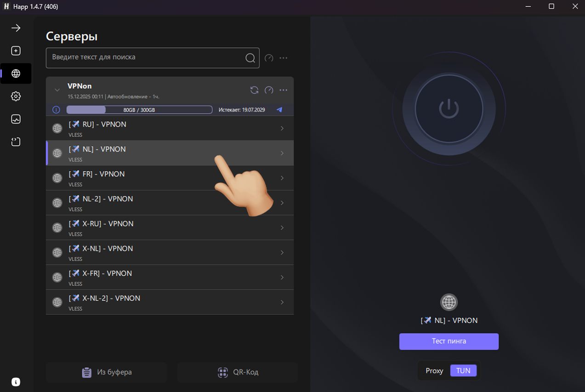The height and width of the screenshot is (392, 585).
Task: Click the VPNon group title
Action: click(80, 86)
